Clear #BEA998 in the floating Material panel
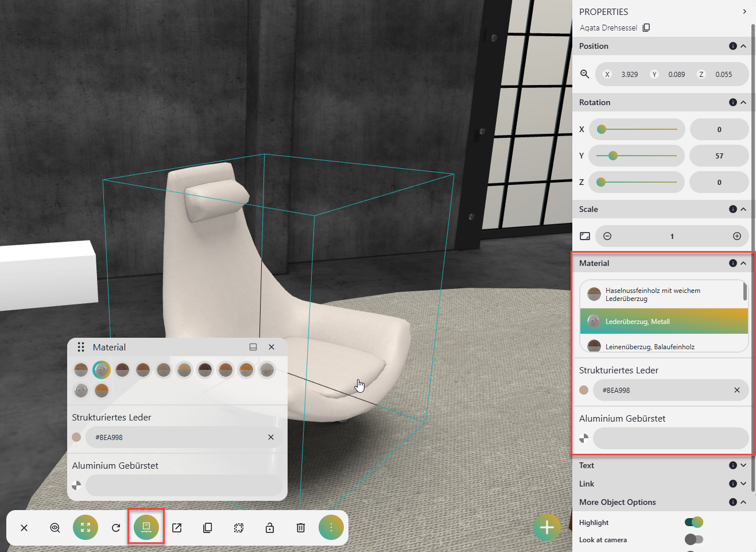 (x=271, y=437)
